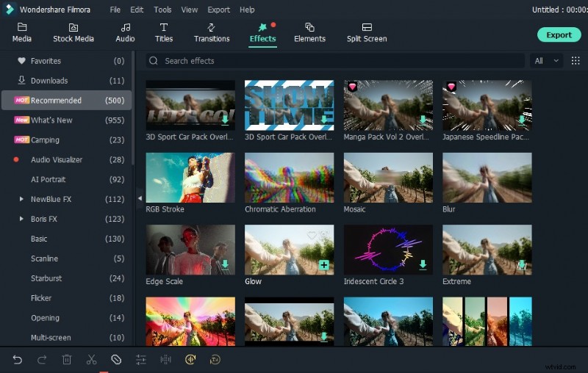Click the audio waveform icon
Viewport: 588px width, 373px height.
pyautogui.click(x=165, y=360)
